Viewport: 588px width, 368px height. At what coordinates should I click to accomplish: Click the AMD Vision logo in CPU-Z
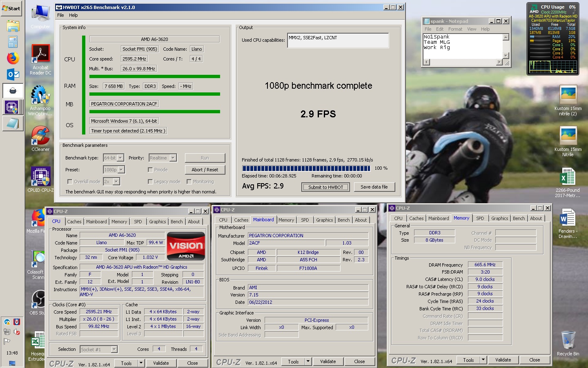point(186,247)
